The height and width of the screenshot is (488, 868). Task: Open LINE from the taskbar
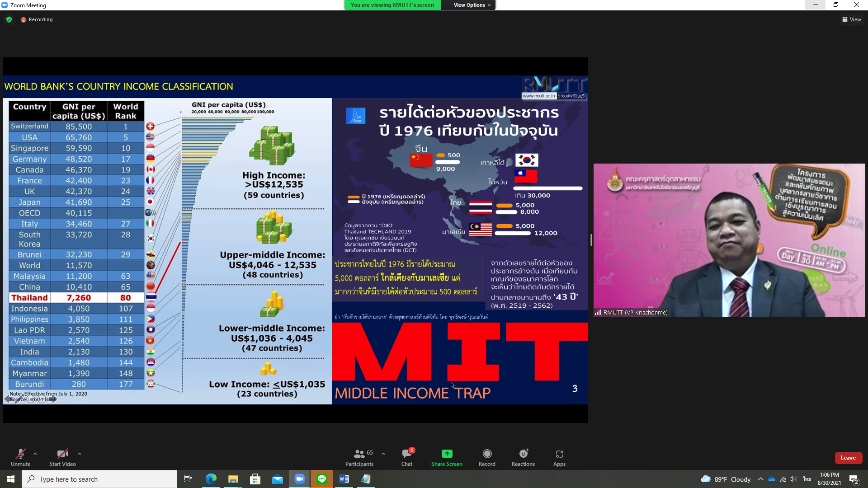point(322,479)
